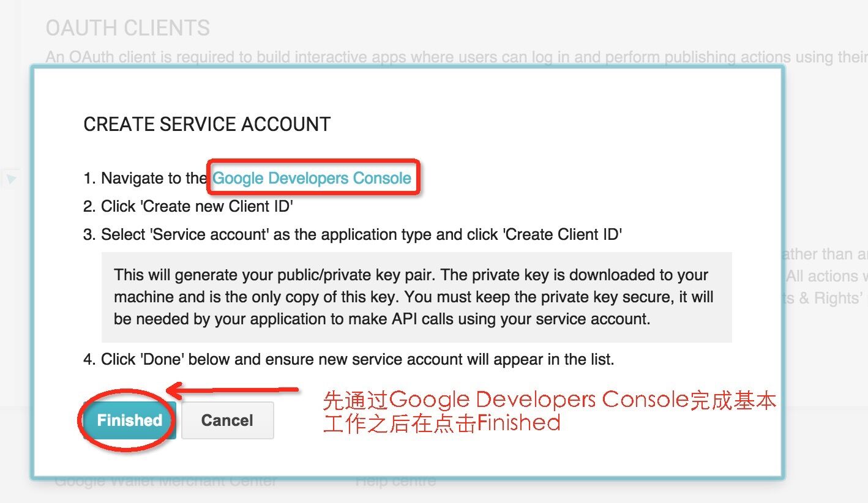Click the "An OAuth client is required" description
The width and height of the screenshot is (868, 503).
coord(457,58)
